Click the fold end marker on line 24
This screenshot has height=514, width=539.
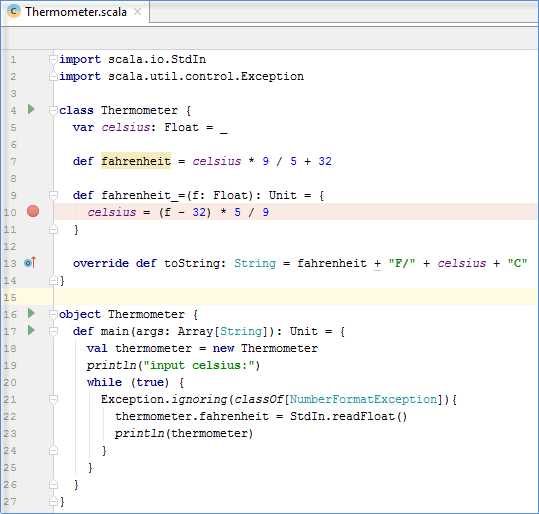click(53, 450)
